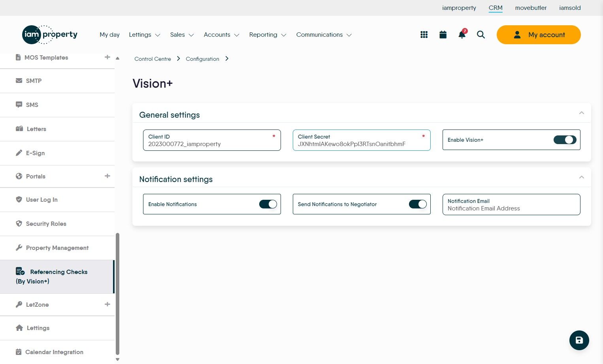Toggle the Enable Vision+ switch
603x364 pixels.
[565, 140]
